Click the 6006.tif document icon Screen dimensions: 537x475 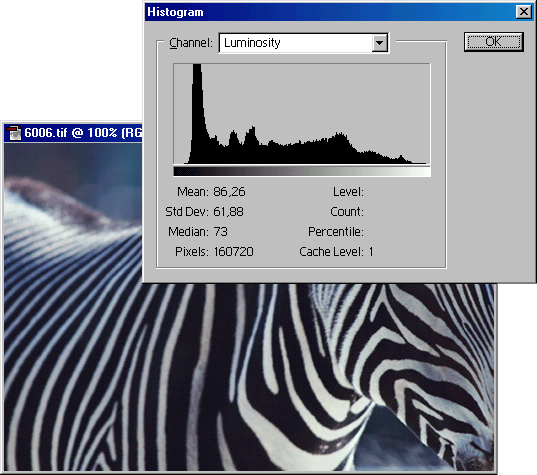pos(14,133)
